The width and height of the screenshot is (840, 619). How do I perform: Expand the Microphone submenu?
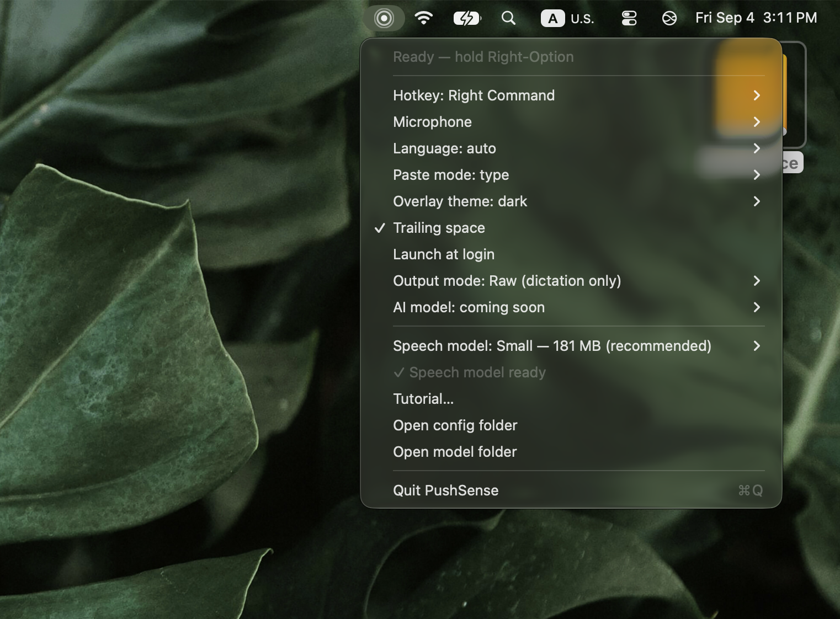571,122
